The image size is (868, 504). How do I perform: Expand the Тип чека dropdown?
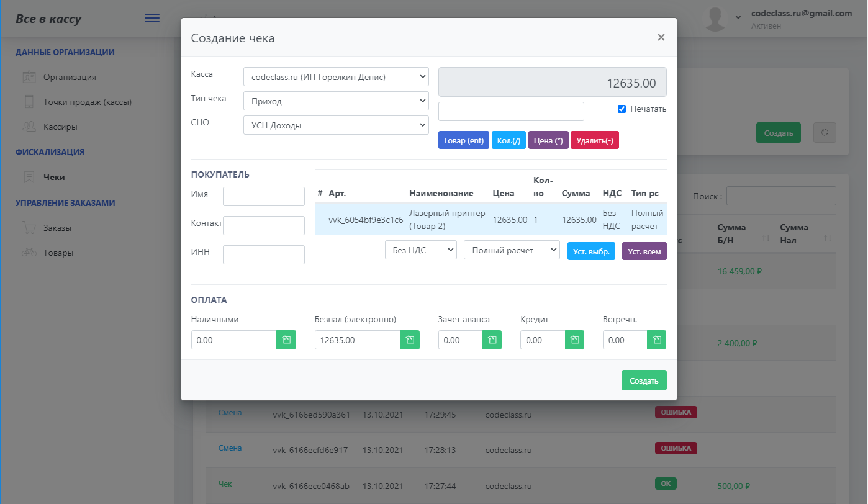(336, 101)
